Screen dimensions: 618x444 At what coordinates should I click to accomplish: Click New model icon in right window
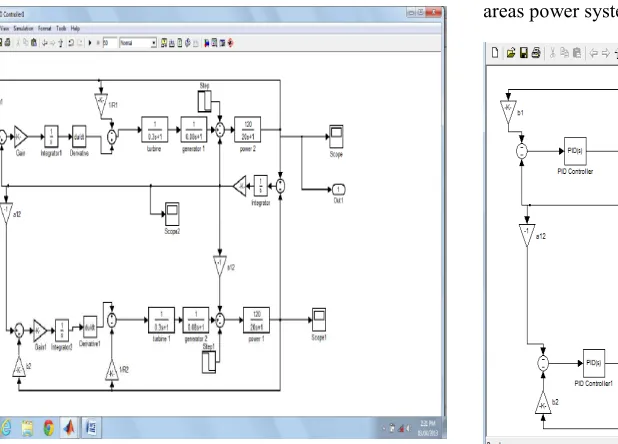click(495, 53)
